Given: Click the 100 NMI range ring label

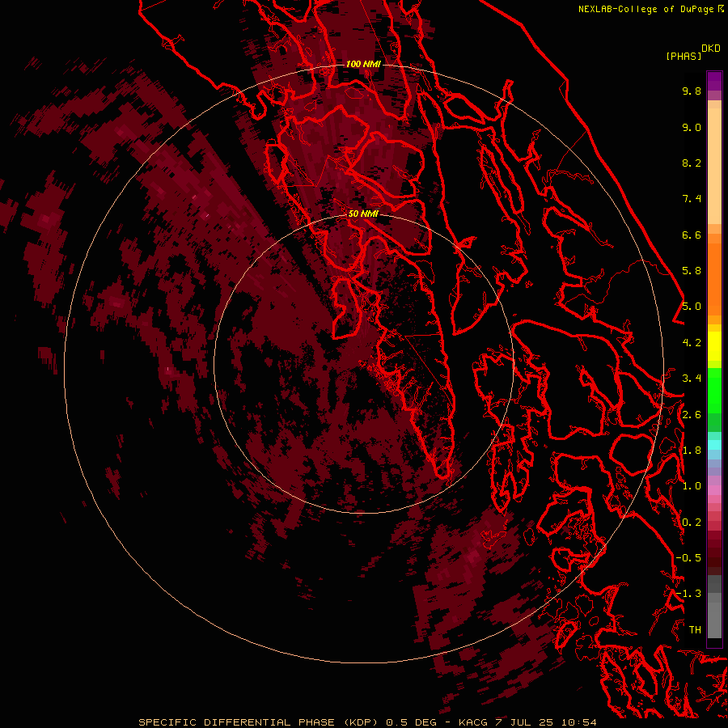Looking at the screenshot, I should coord(363,64).
